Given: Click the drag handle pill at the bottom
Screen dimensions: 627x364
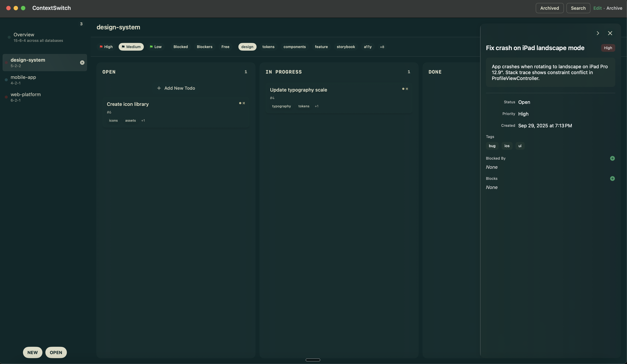Looking at the screenshot, I should (313, 360).
